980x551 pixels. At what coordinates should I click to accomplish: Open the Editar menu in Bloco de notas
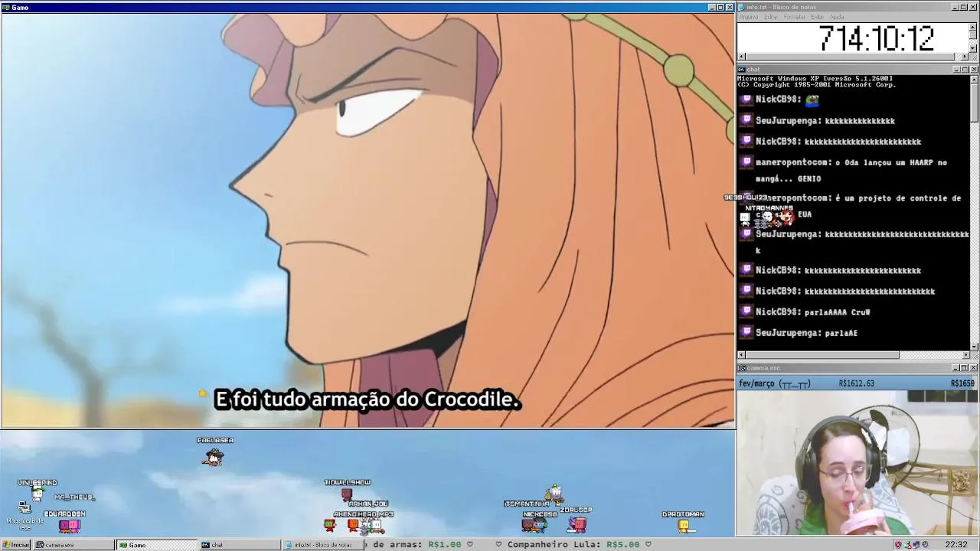pos(770,17)
